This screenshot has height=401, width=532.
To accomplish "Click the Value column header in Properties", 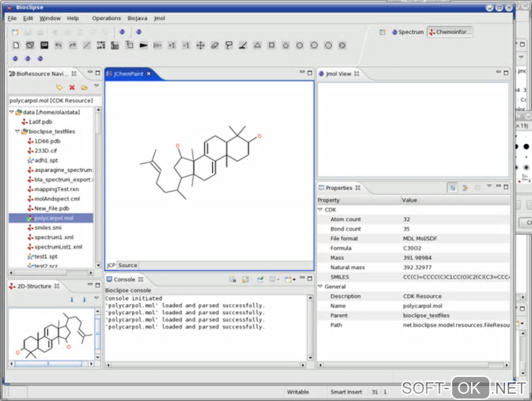I will click(x=455, y=200).
